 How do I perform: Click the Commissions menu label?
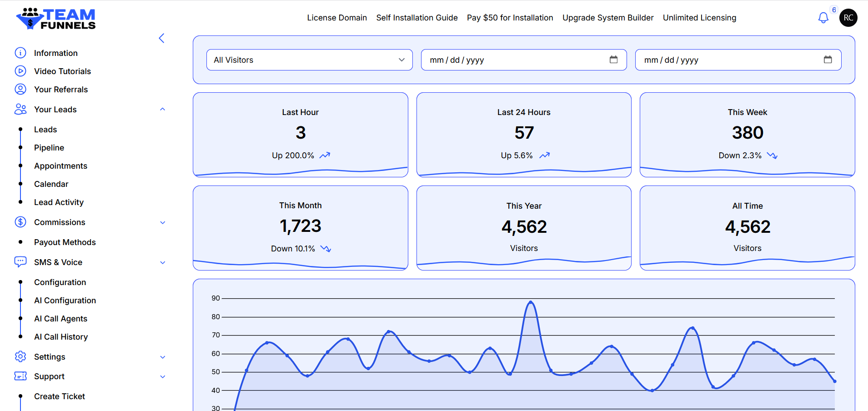pos(60,222)
